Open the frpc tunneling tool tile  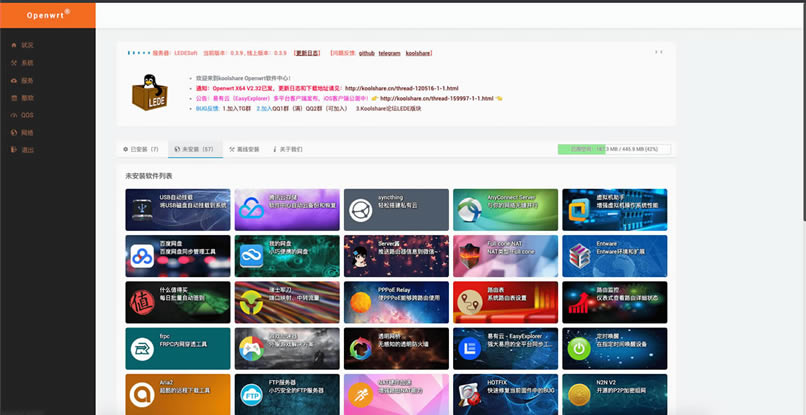click(x=142, y=348)
